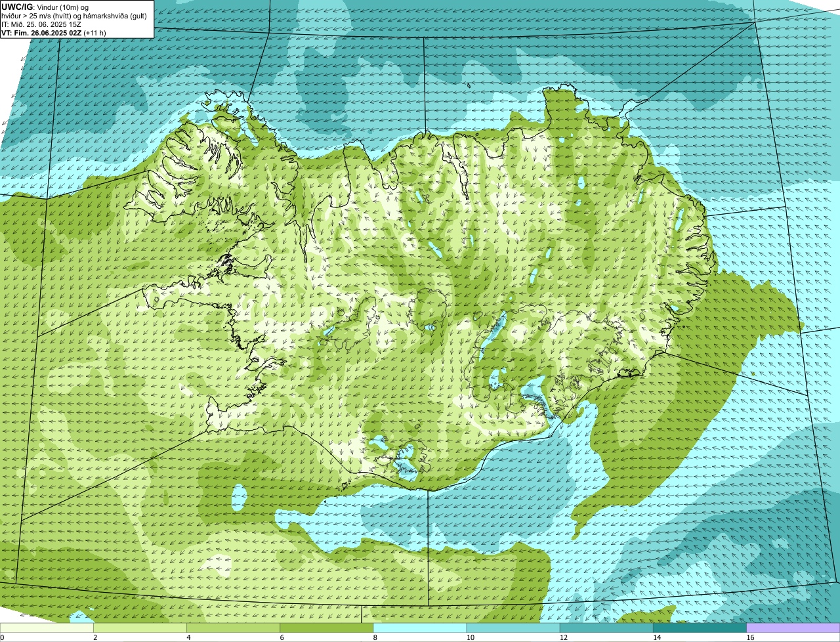Click the legend scale label '8'
Viewport: 840px width, 642px height.
pyautogui.click(x=375, y=637)
